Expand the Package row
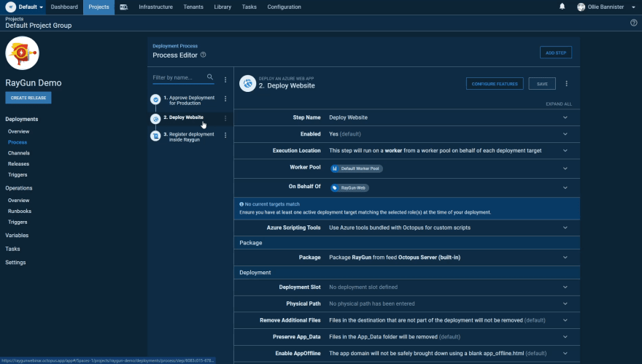 coord(565,257)
